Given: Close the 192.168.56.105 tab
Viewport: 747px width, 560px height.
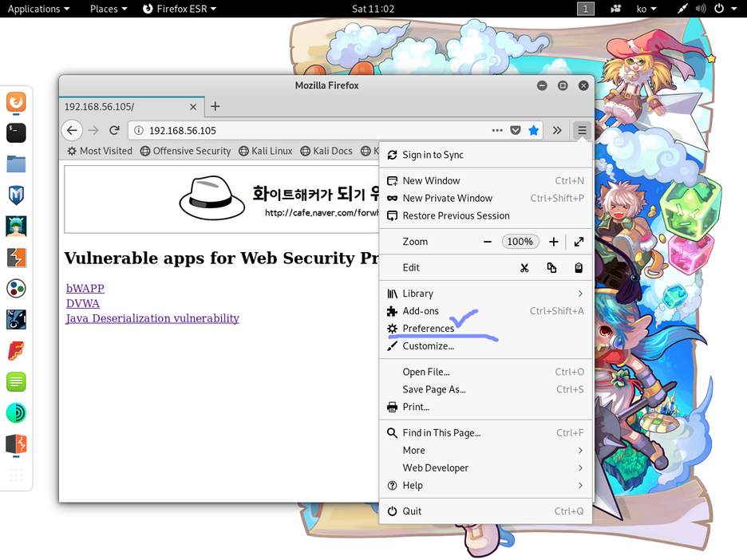Looking at the screenshot, I should (193, 107).
